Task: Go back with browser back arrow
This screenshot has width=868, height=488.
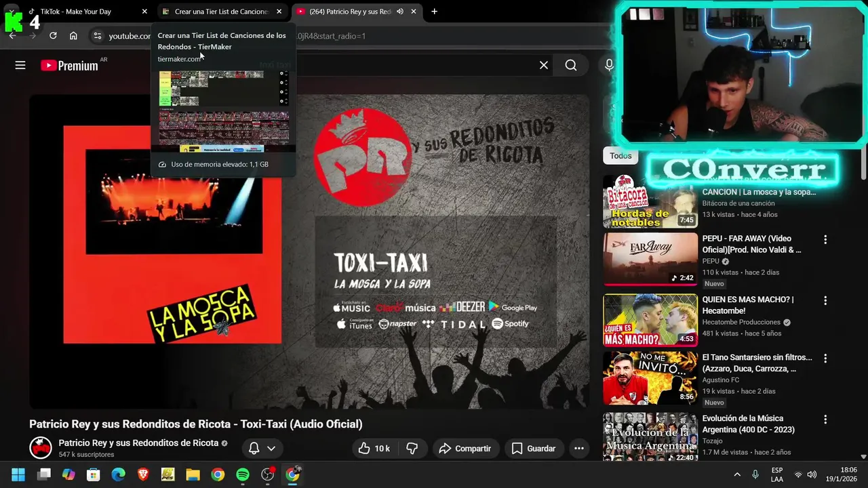Action: coord(12,36)
